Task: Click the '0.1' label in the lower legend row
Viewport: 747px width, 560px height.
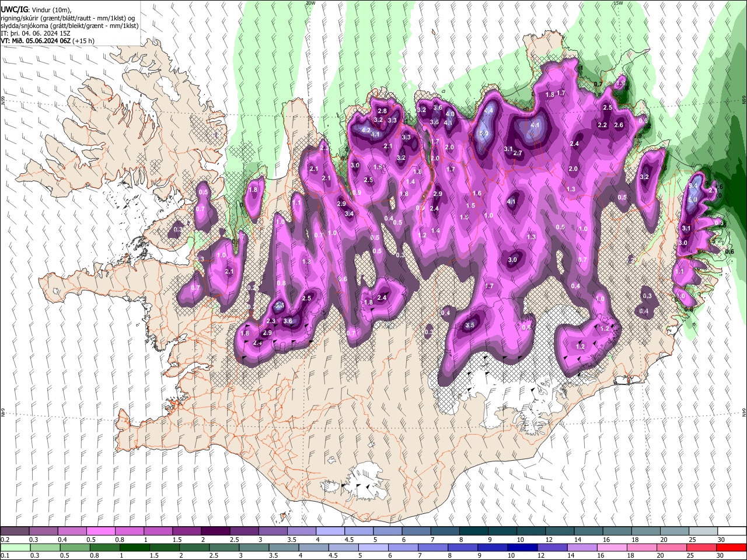Action: pyautogui.click(x=5, y=556)
